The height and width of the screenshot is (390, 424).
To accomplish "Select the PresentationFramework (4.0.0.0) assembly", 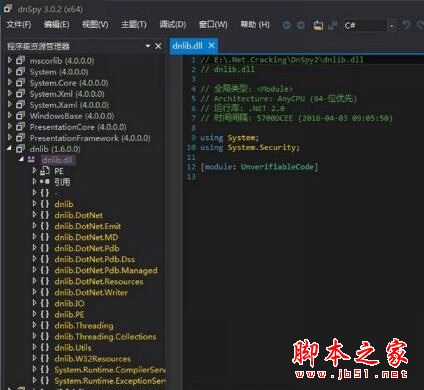I will pos(90,138).
